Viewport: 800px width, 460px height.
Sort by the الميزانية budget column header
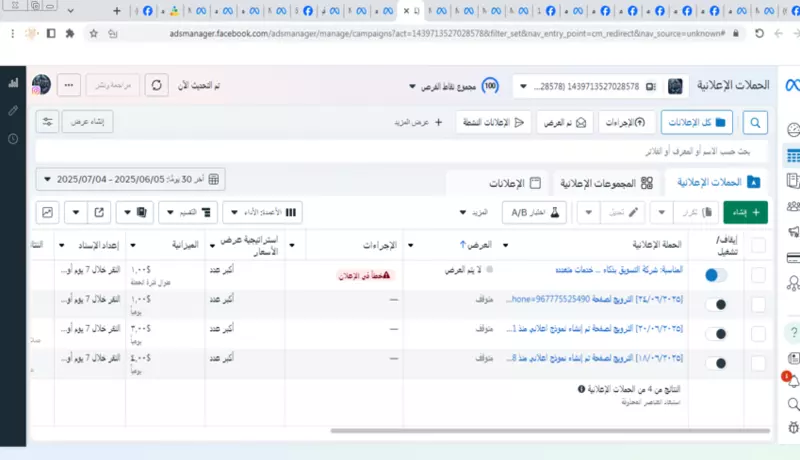pyautogui.click(x=185, y=245)
